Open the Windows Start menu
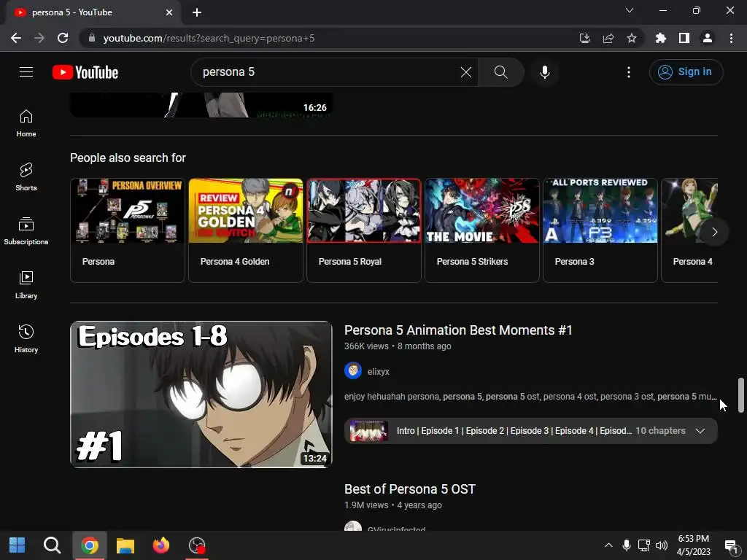The height and width of the screenshot is (560, 747). 18,545
